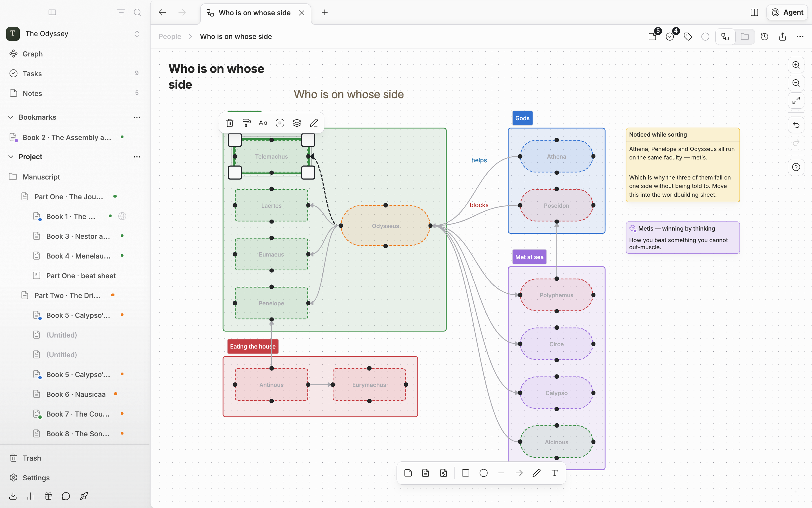Collapse the Project section

point(11,157)
